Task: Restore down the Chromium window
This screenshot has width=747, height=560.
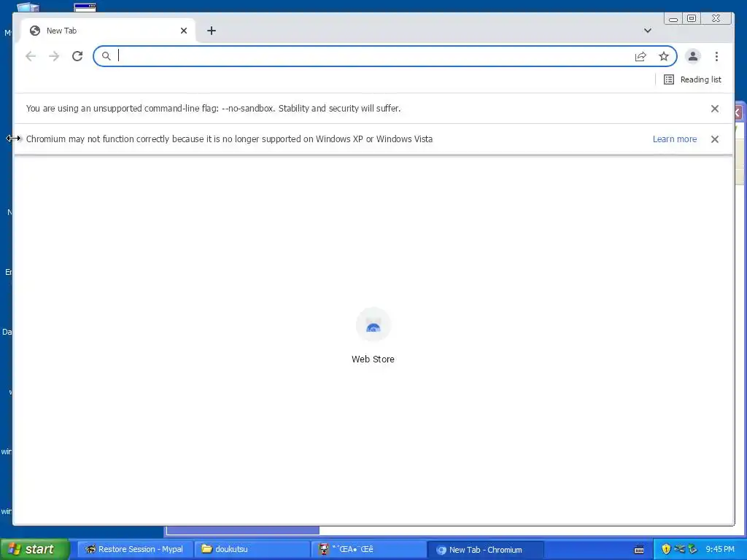Action: click(692, 18)
